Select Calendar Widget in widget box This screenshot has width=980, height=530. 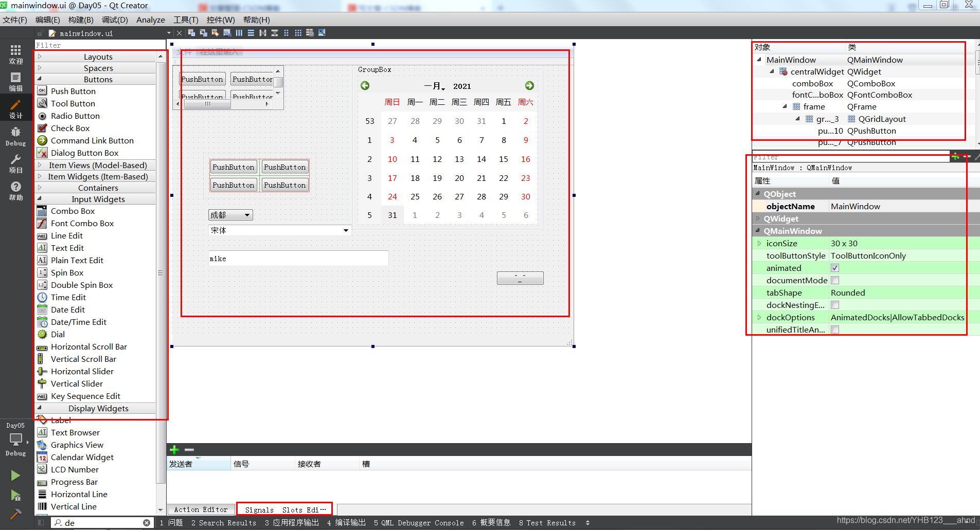[82, 457]
